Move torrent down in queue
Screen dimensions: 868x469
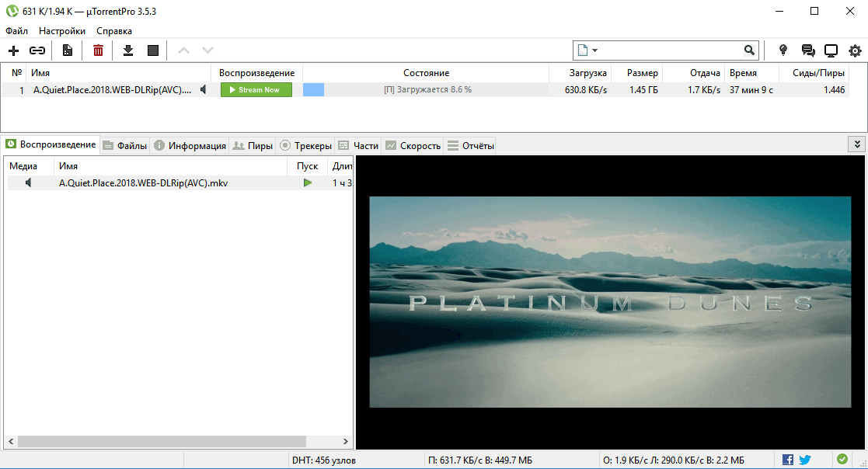[207, 50]
